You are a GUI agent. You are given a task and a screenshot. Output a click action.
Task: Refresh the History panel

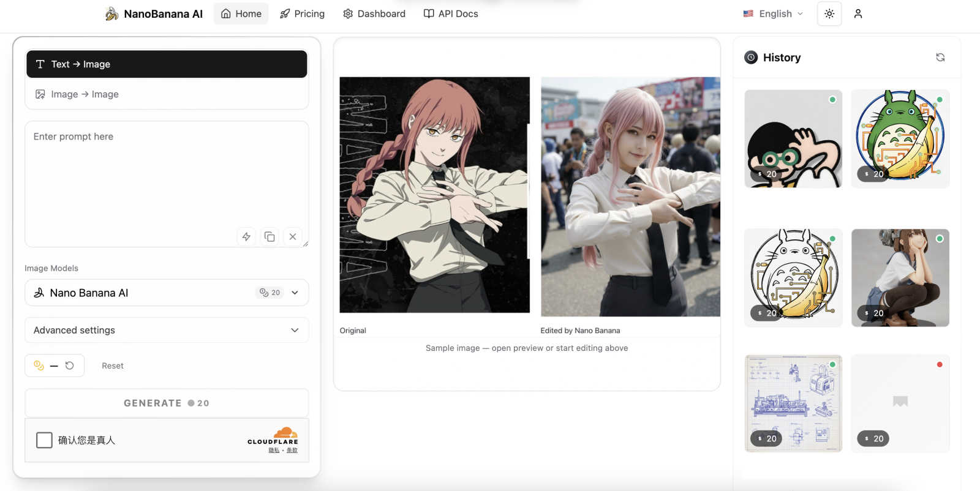[940, 58]
